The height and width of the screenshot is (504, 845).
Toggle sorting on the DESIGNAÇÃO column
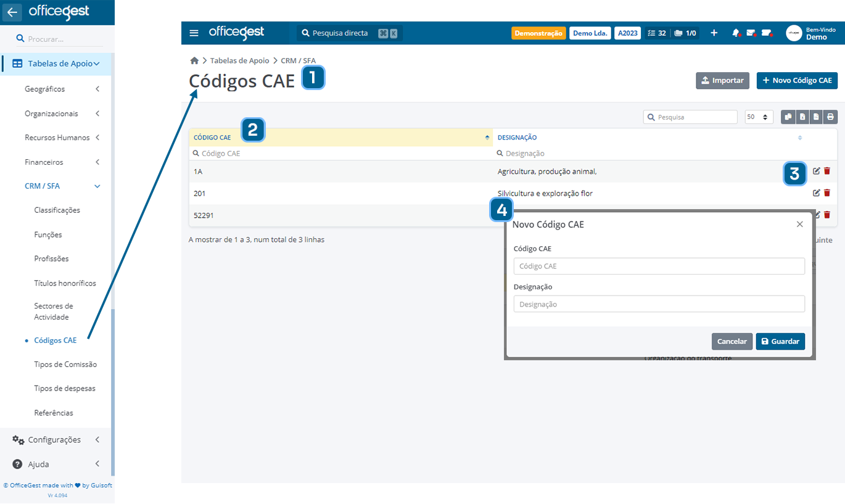pos(800,137)
